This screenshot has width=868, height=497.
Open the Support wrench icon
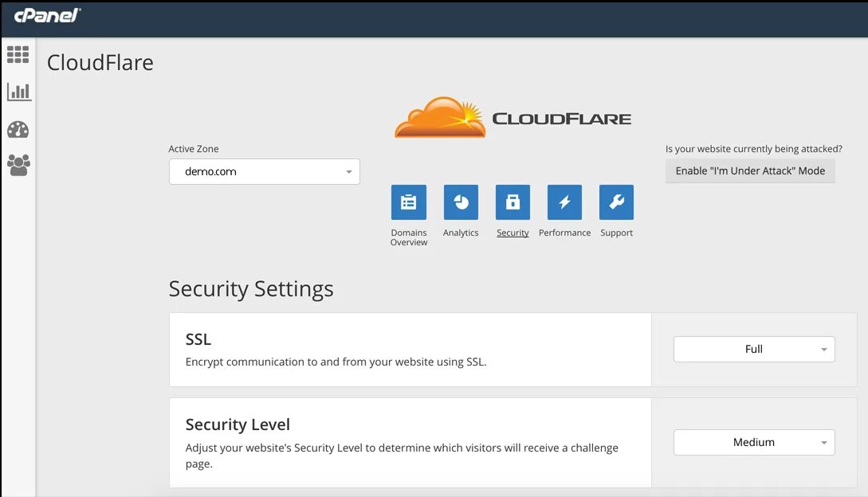[x=616, y=202]
